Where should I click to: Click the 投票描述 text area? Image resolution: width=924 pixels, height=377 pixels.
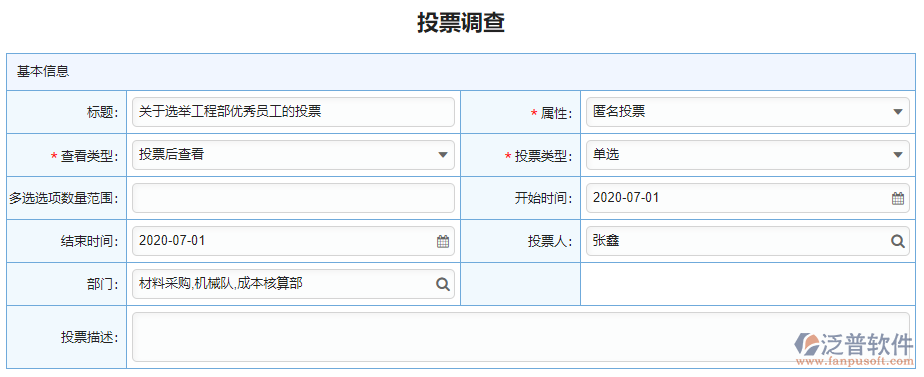[521, 337]
